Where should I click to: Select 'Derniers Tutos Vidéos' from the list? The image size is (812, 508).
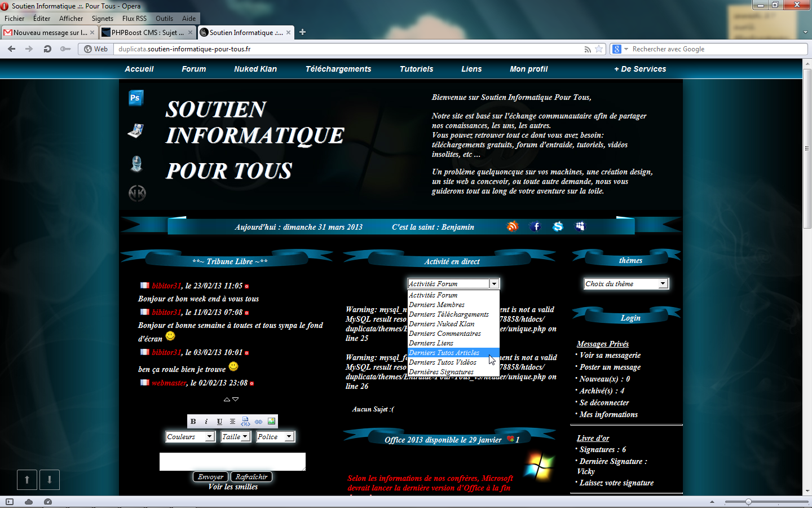point(443,362)
